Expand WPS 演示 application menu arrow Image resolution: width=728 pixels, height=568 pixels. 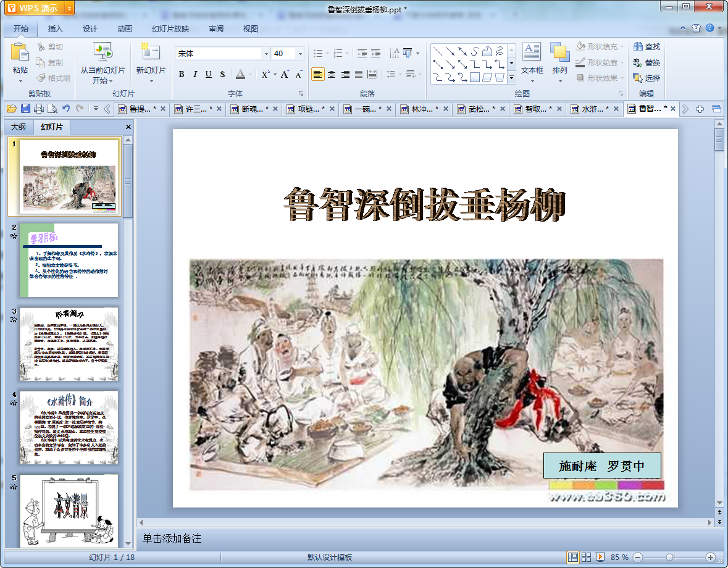(69, 8)
